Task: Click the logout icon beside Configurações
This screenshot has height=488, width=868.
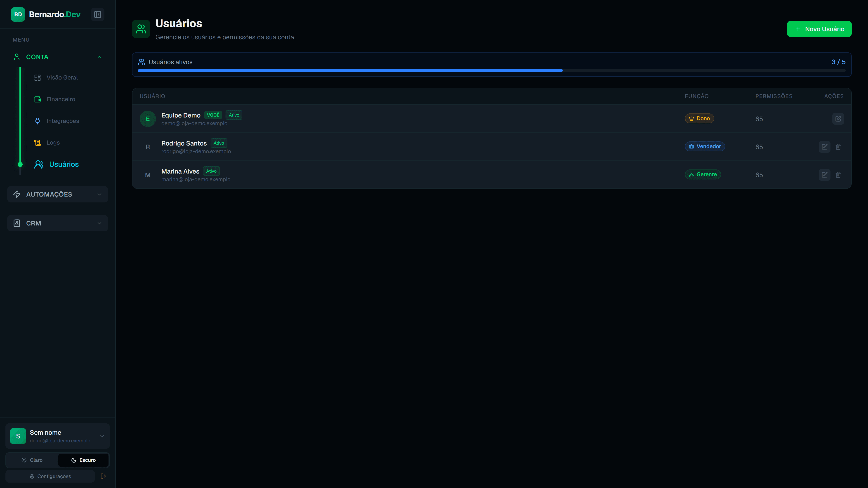Action: click(x=103, y=476)
